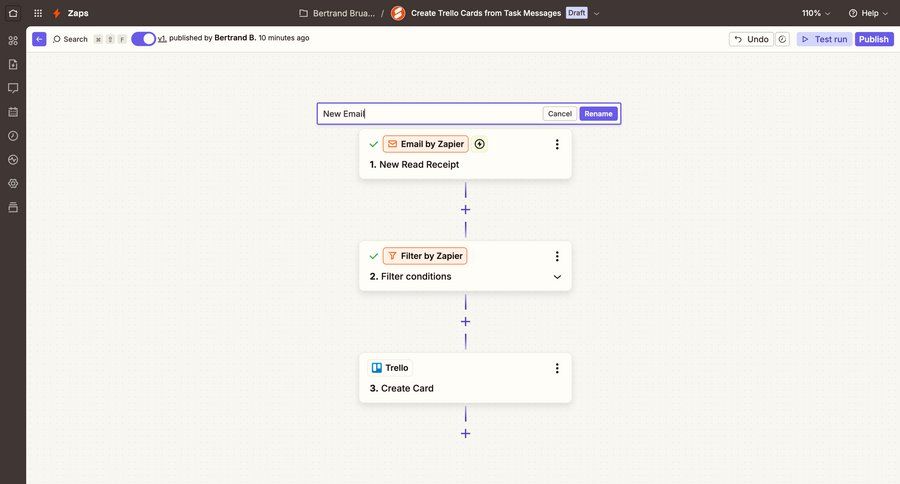The image size is (900, 484).
Task: Add a step after Filter conditions
Action: pyautogui.click(x=465, y=322)
